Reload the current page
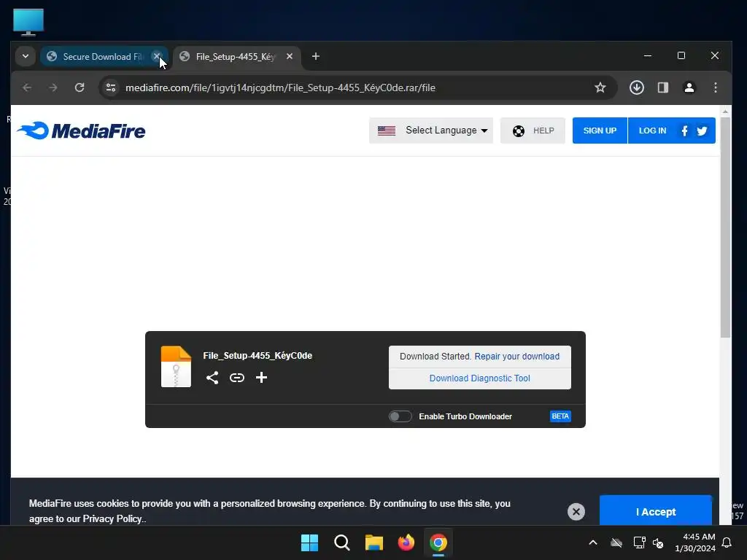This screenshot has height=560, width=747. [80, 87]
